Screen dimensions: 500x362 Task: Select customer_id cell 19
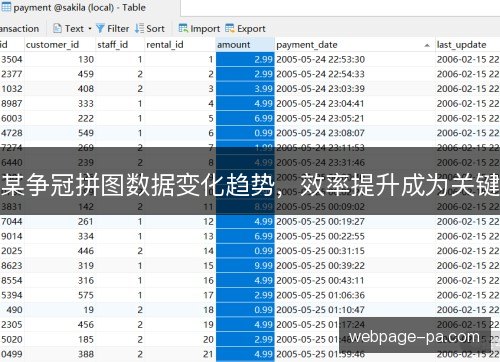click(60, 310)
